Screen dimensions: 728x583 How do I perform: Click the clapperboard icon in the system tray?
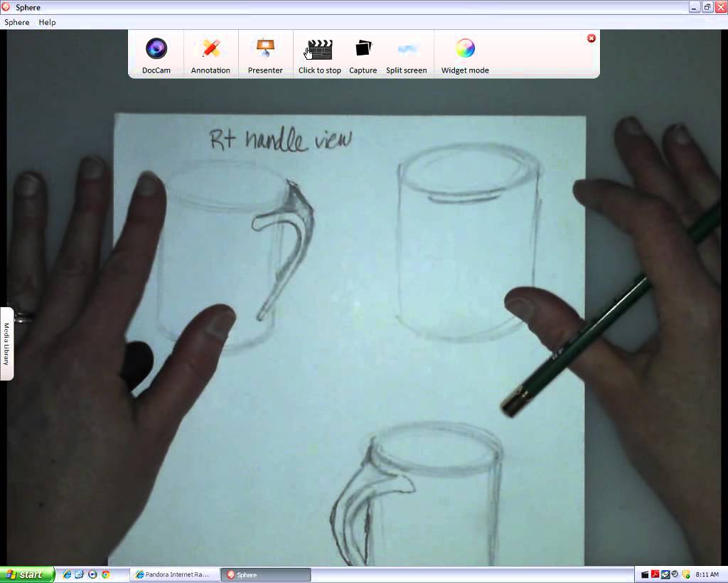644,574
